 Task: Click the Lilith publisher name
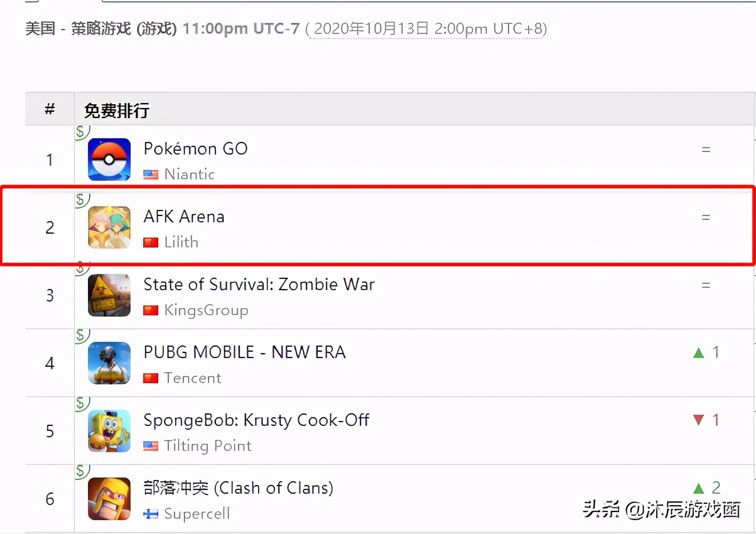pos(181,242)
